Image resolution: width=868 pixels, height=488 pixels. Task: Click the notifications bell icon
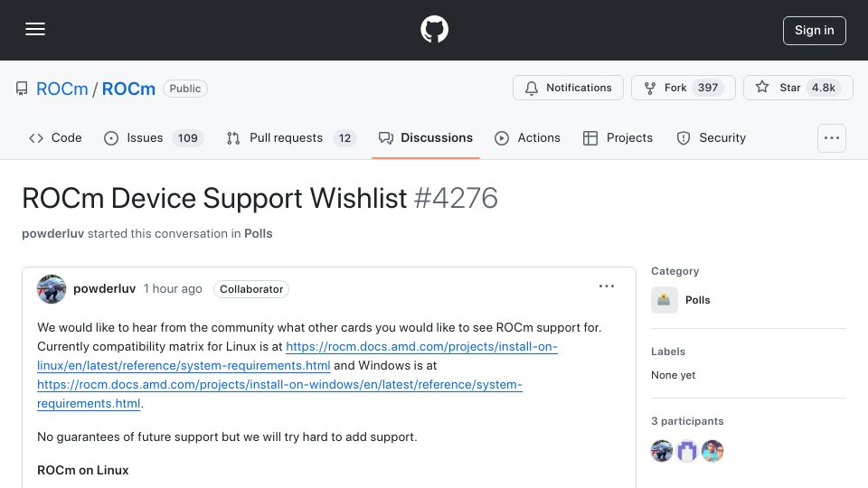tap(532, 88)
